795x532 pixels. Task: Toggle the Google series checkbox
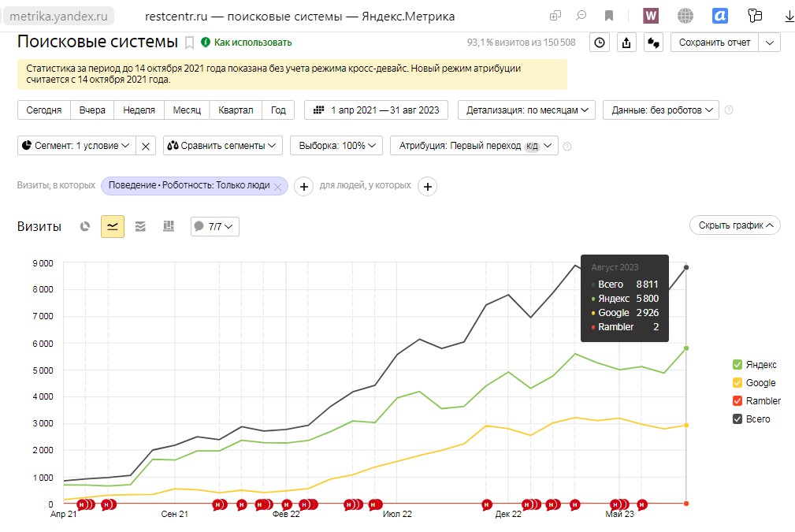pyautogui.click(x=737, y=383)
